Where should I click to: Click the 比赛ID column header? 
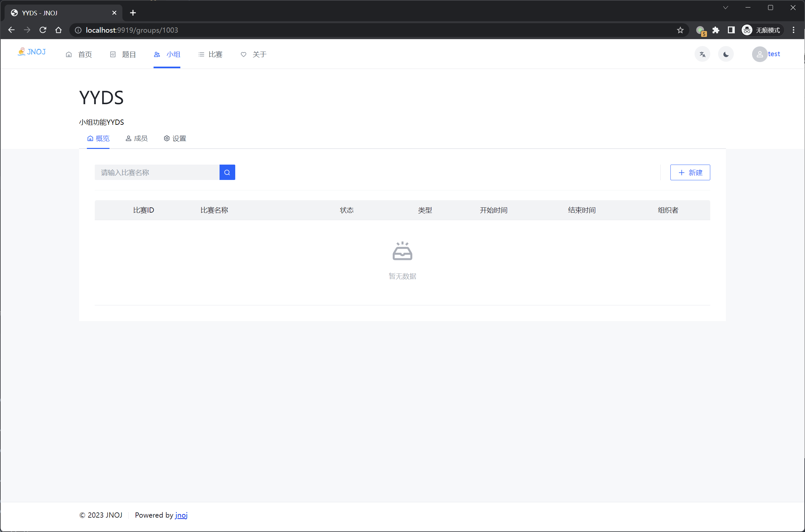tap(143, 210)
